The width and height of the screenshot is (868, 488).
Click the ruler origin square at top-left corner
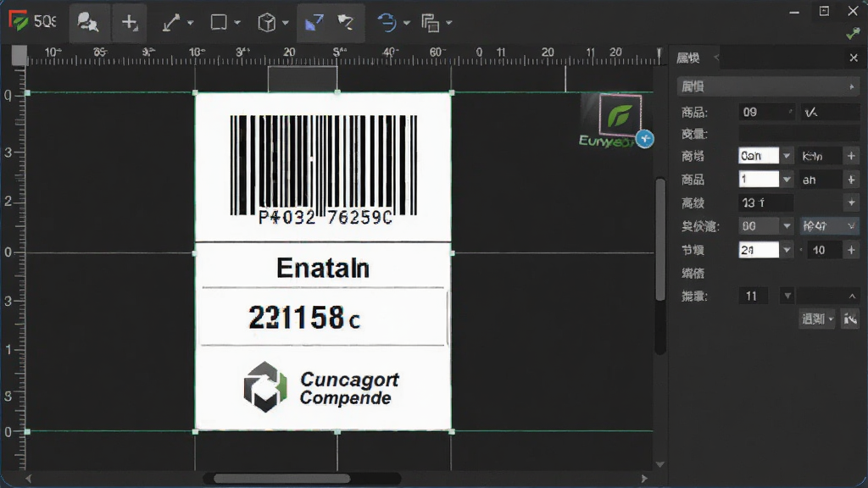click(19, 55)
